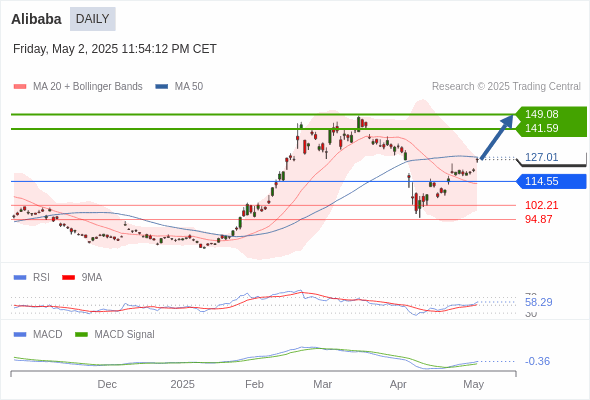
Task: Click the Apr axis label
Action: pos(398,385)
